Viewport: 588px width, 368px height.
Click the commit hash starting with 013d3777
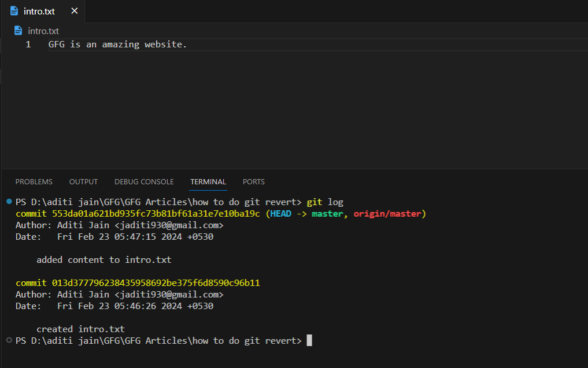tap(156, 283)
